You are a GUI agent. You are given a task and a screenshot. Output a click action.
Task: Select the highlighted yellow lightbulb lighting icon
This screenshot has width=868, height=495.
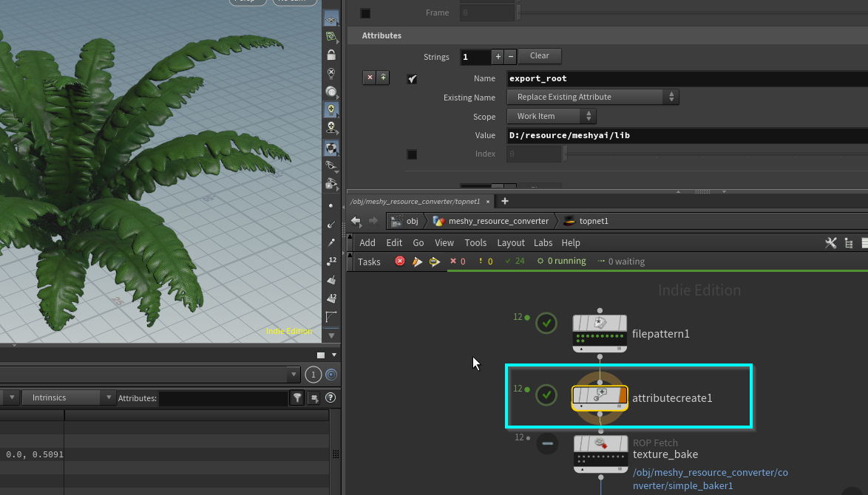pyautogui.click(x=331, y=109)
